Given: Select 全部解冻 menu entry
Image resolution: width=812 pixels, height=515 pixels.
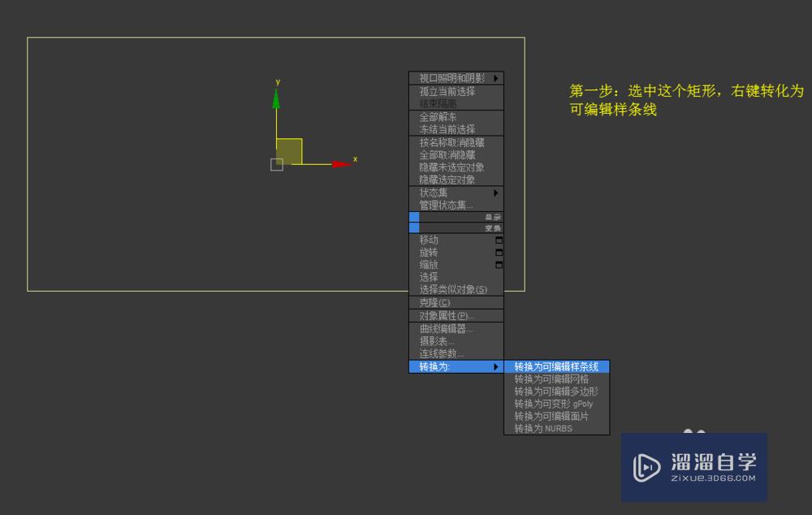Looking at the screenshot, I should pos(456,117).
